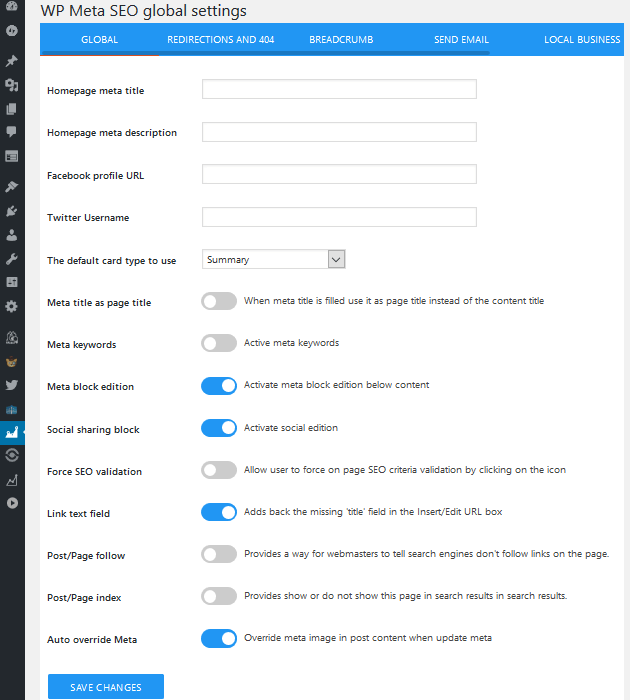
Task: Click the 'Post/Page follow' label
Action: tap(86, 556)
